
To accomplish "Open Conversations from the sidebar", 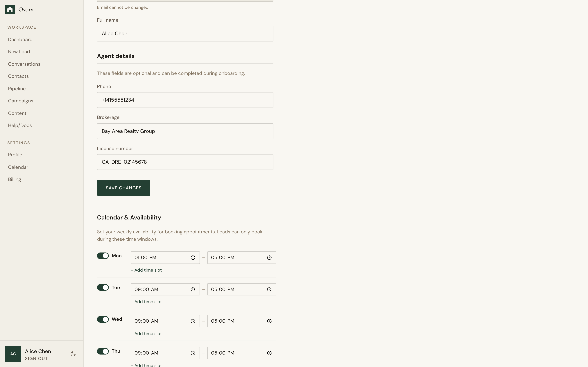I will [24, 64].
